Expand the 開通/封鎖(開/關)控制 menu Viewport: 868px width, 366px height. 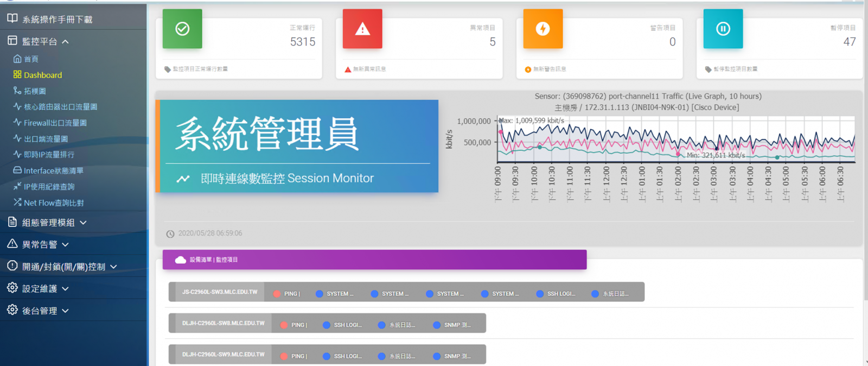[x=113, y=267]
